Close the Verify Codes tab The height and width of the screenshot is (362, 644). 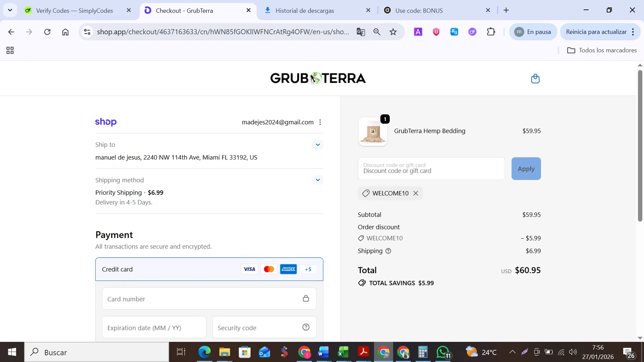[x=128, y=10]
